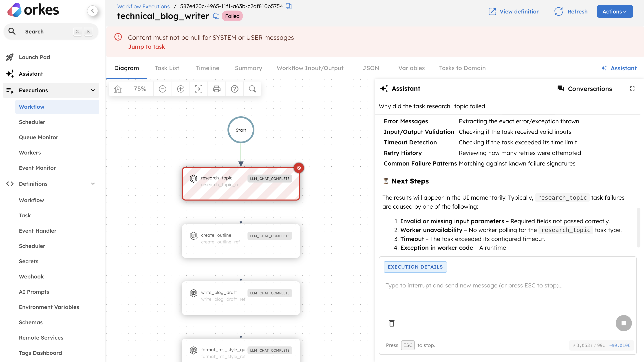Click the failed status badge on research_topic
Image resolution: width=644 pixels, height=362 pixels.
299,168
